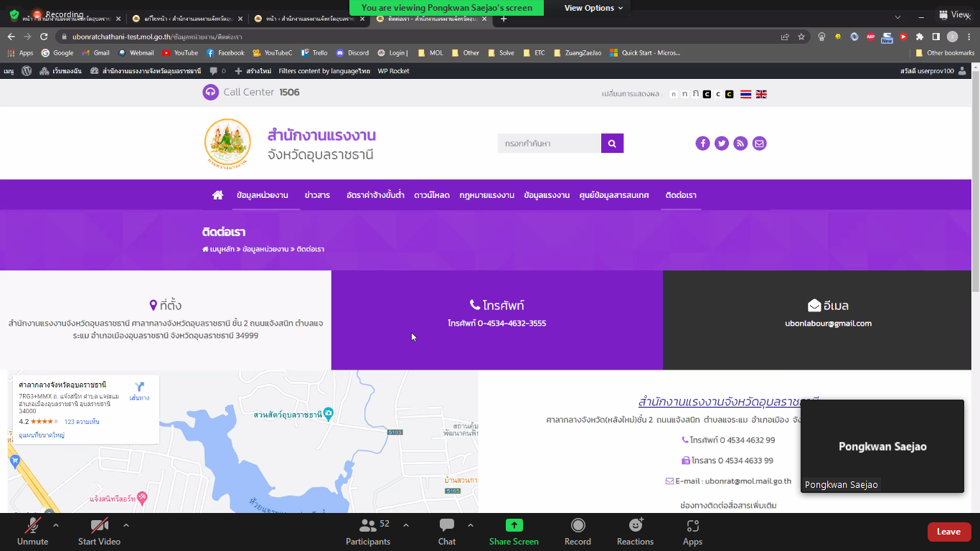
Task: Click the green Share Screen button
Action: point(514,532)
